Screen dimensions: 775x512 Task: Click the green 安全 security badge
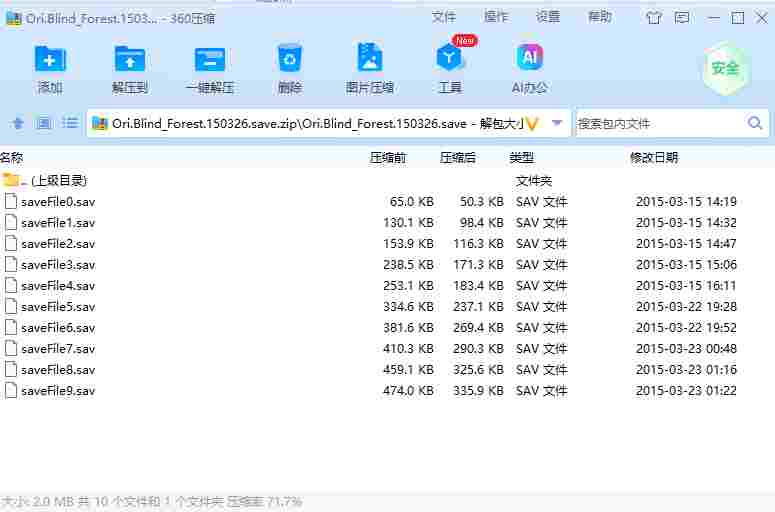tap(726, 68)
